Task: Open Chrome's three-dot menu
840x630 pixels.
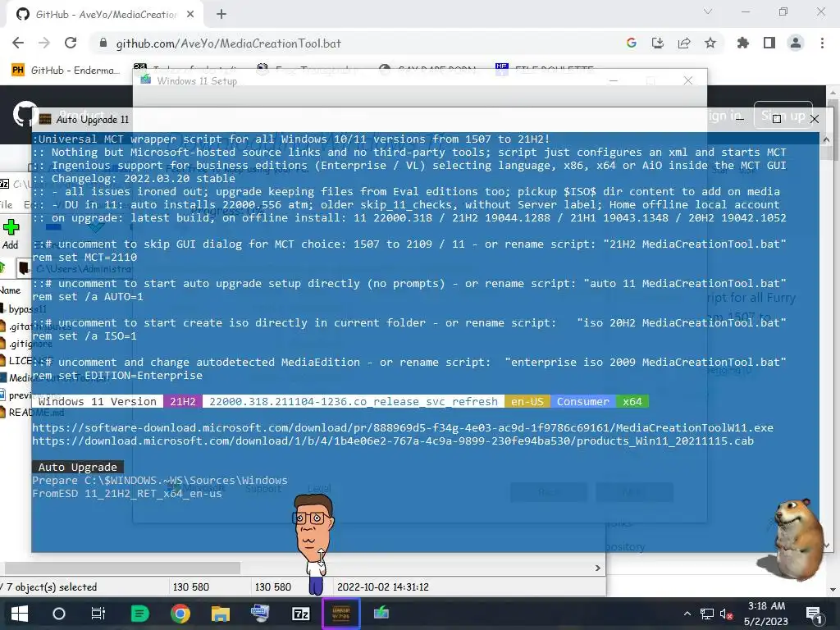Action: pos(822,43)
